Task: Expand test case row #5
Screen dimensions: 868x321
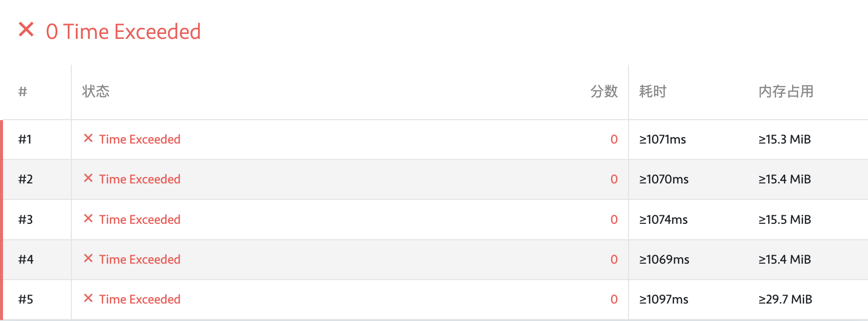Action: pos(434,300)
